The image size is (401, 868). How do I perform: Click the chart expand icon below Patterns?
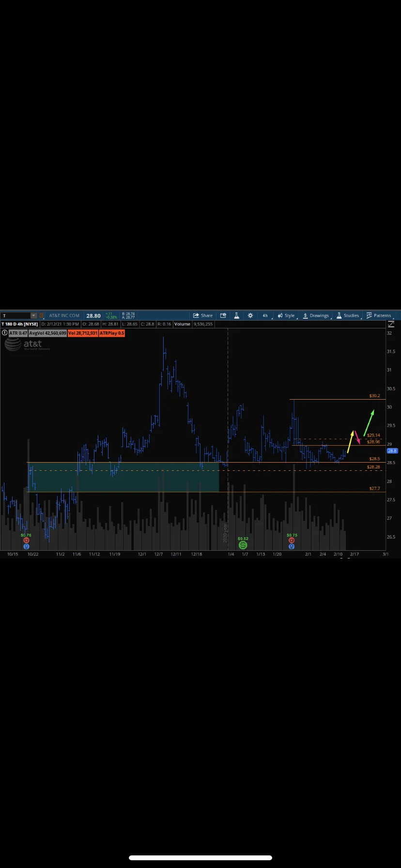click(x=391, y=324)
